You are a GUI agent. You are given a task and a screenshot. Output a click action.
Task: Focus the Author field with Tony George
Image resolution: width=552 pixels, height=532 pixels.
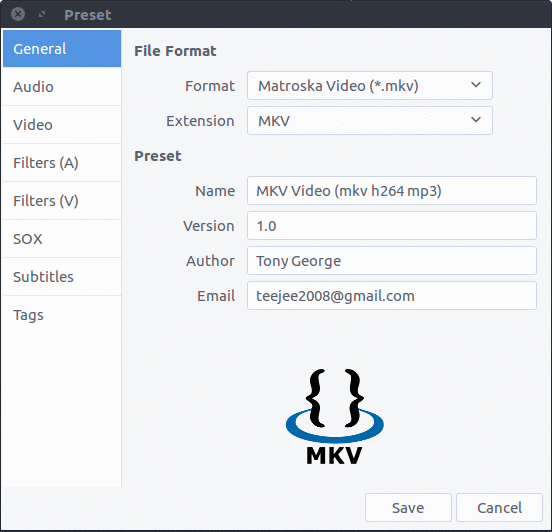coord(392,261)
